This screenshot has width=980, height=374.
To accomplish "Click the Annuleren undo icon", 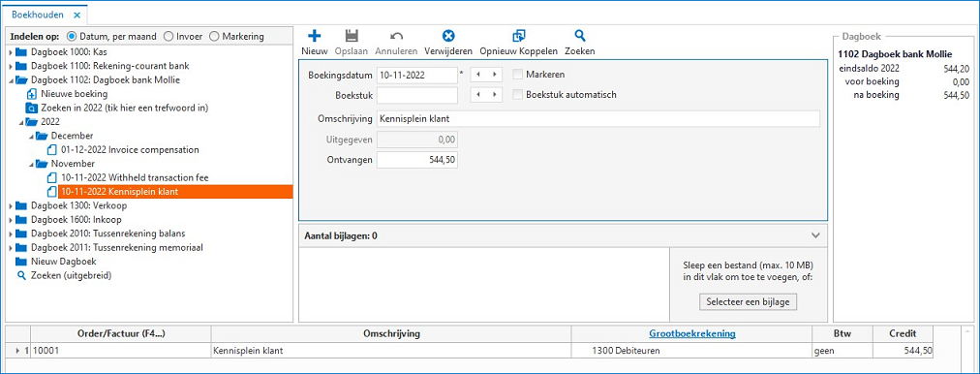I will [396, 36].
